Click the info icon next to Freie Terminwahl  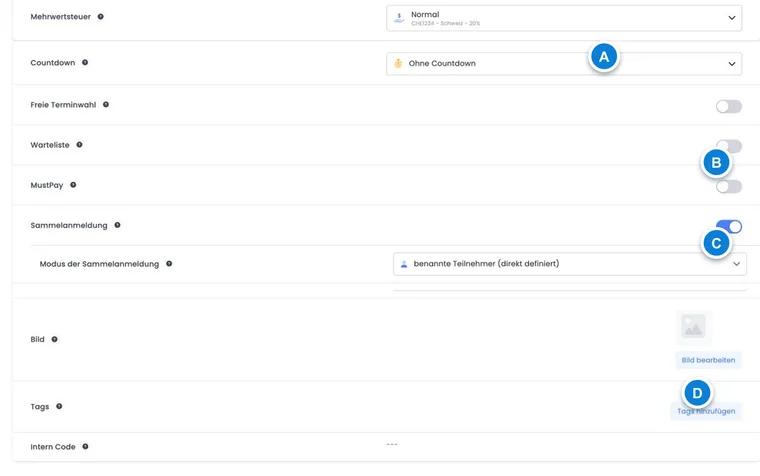pyautogui.click(x=106, y=104)
